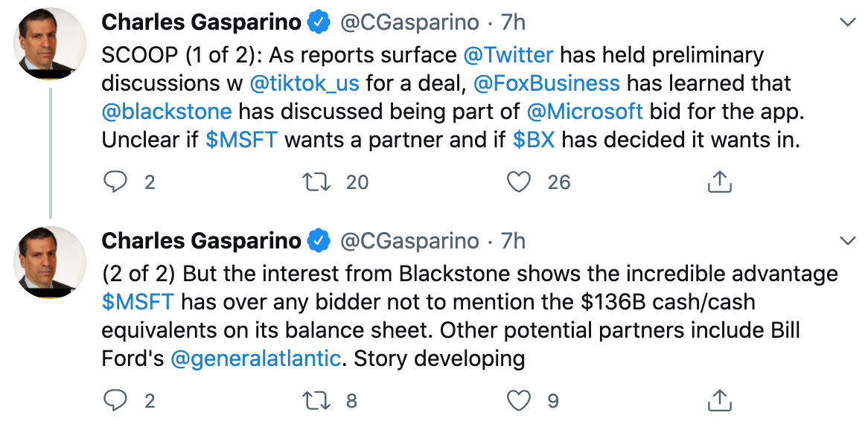Open the @Twitter mention link
This screenshot has width=868, height=427.
[x=508, y=55]
